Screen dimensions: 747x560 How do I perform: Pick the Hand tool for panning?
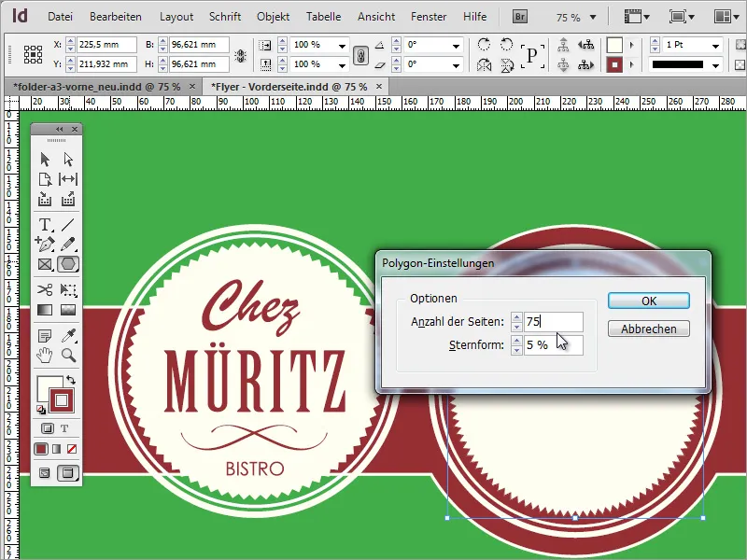(44, 355)
